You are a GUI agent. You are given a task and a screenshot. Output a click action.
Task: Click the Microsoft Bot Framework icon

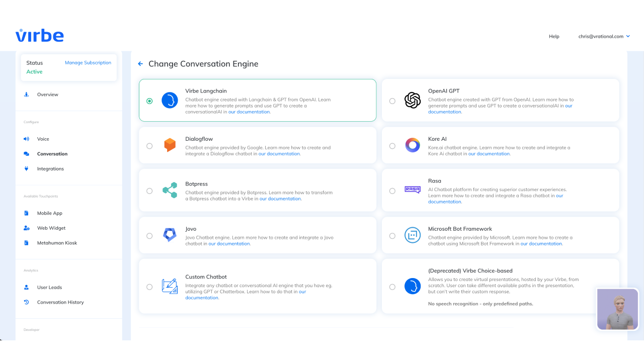[x=413, y=235]
